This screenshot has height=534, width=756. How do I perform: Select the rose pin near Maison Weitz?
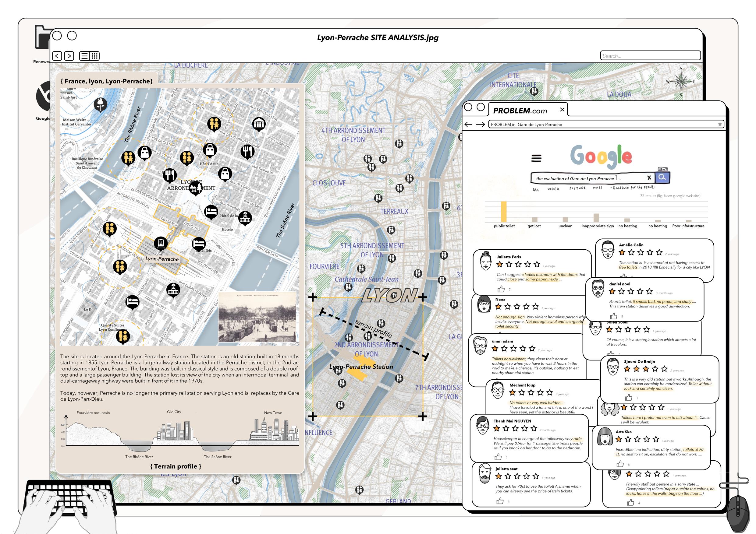coord(101,105)
